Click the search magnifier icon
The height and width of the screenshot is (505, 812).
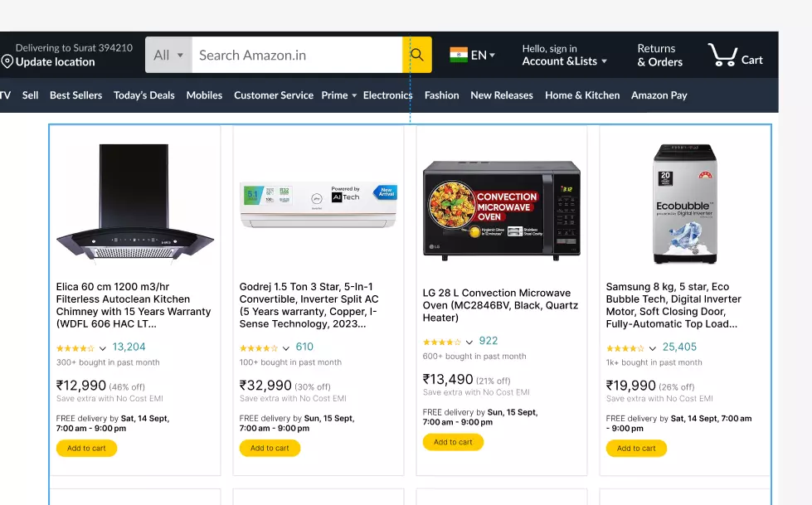(x=416, y=56)
